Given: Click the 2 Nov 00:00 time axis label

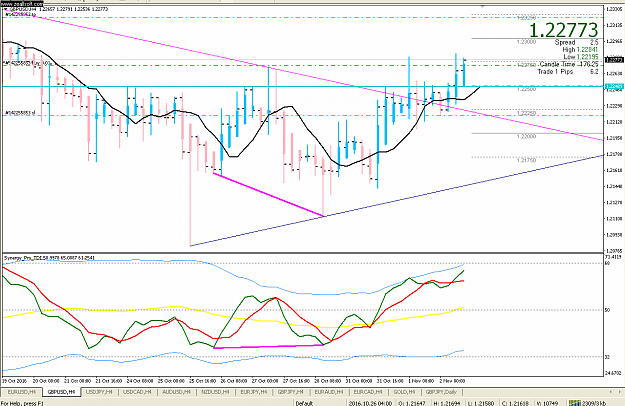Looking at the screenshot, I should (452, 381).
